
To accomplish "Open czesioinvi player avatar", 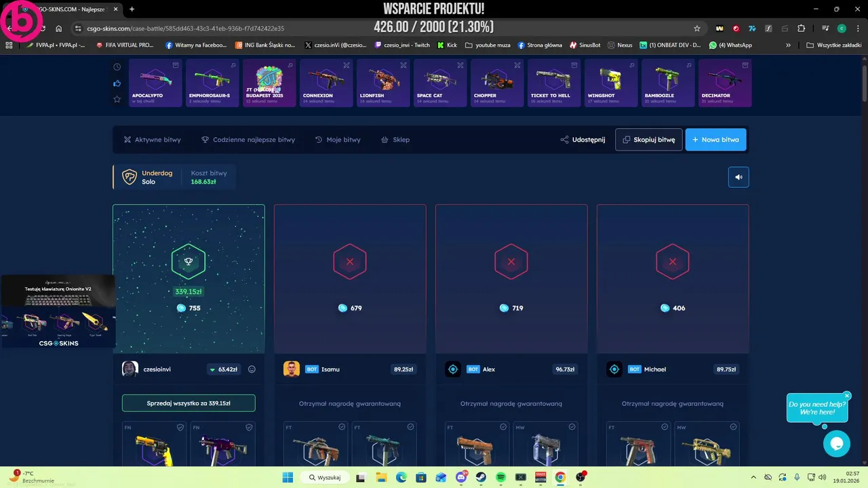I will click(x=130, y=369).
